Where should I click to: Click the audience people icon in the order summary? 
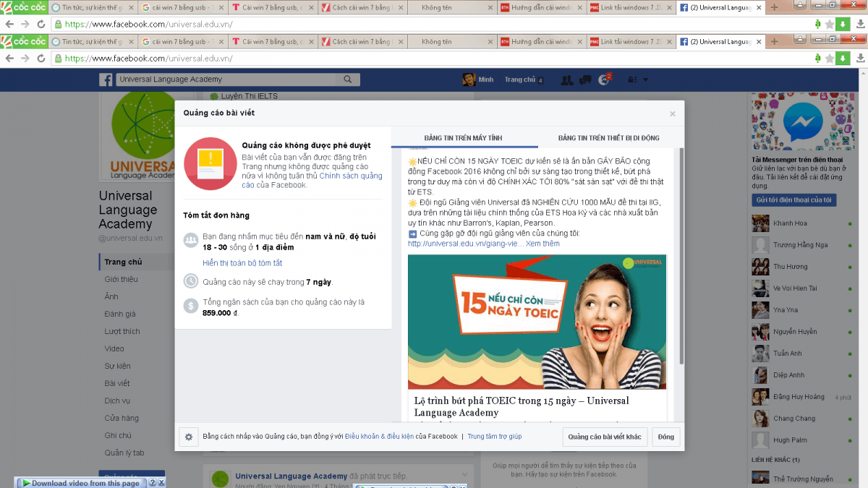point(191,239)
